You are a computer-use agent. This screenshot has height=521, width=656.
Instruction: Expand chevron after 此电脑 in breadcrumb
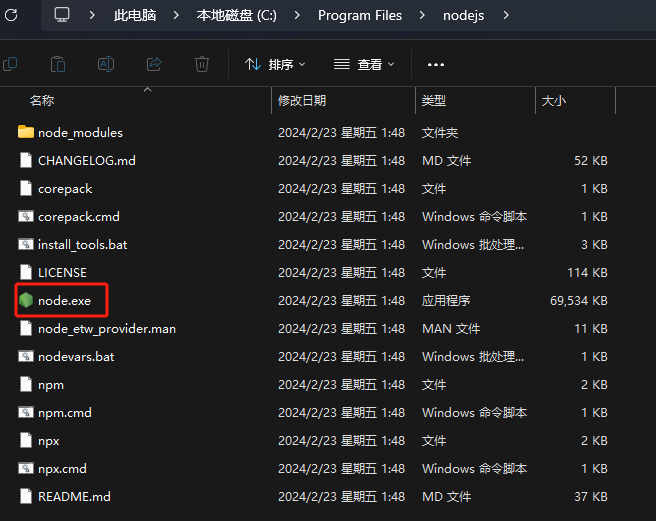(176, 15)
